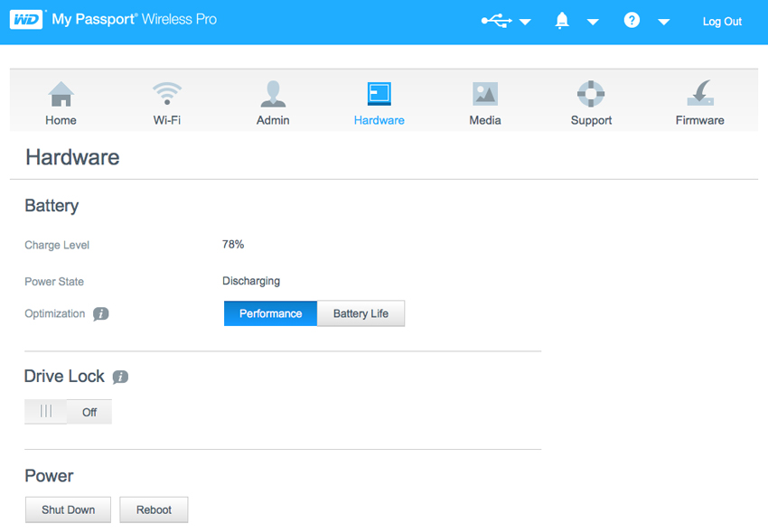Go to the Home tab

point(61,103)
